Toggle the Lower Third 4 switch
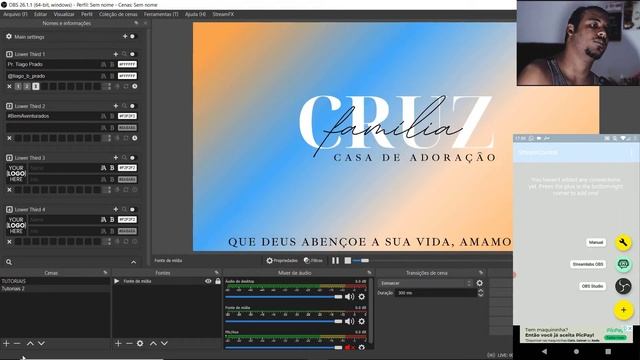 coord(132,209)
